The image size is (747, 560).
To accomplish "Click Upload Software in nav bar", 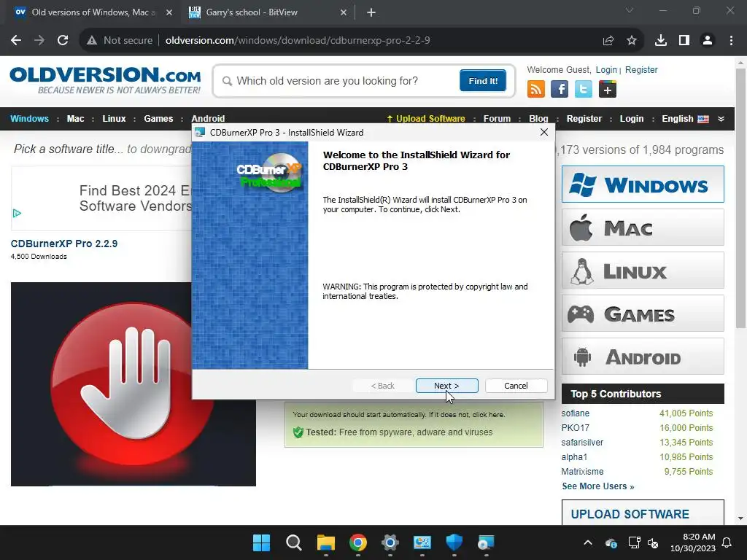I will [x=426, y=119].
